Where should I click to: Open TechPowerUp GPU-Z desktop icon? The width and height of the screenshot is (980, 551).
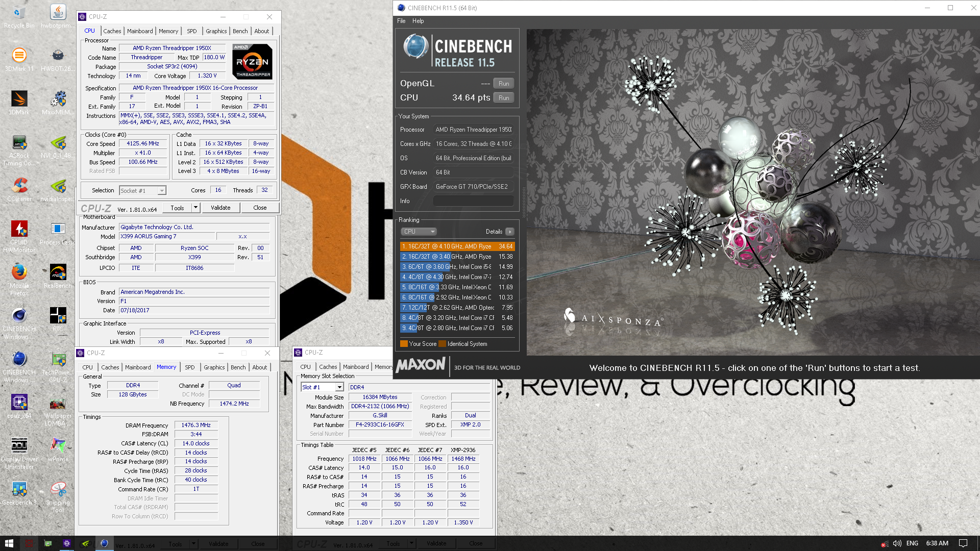click(58, 367)
